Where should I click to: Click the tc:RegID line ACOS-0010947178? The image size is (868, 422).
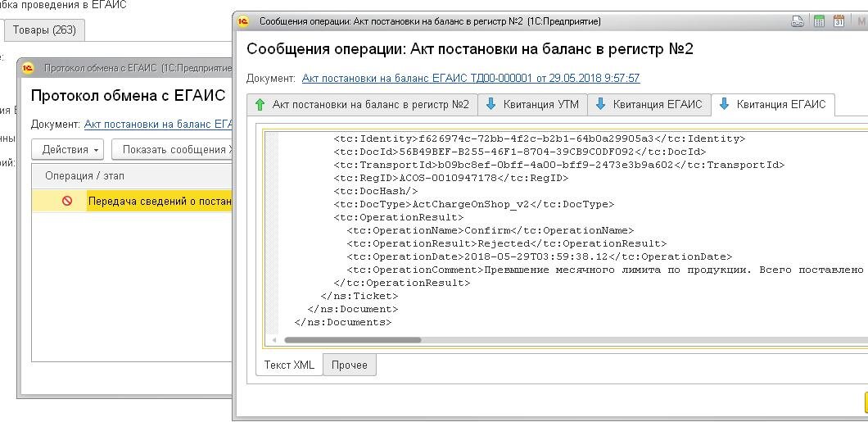[451, 179]
